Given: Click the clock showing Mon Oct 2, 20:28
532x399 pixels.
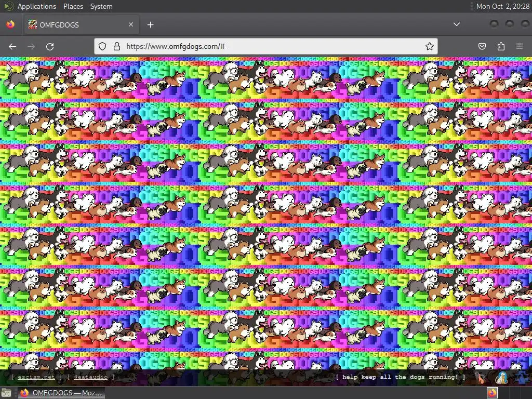Looking at the screenshot, I should pyautogui.click(x=502, y=6).
